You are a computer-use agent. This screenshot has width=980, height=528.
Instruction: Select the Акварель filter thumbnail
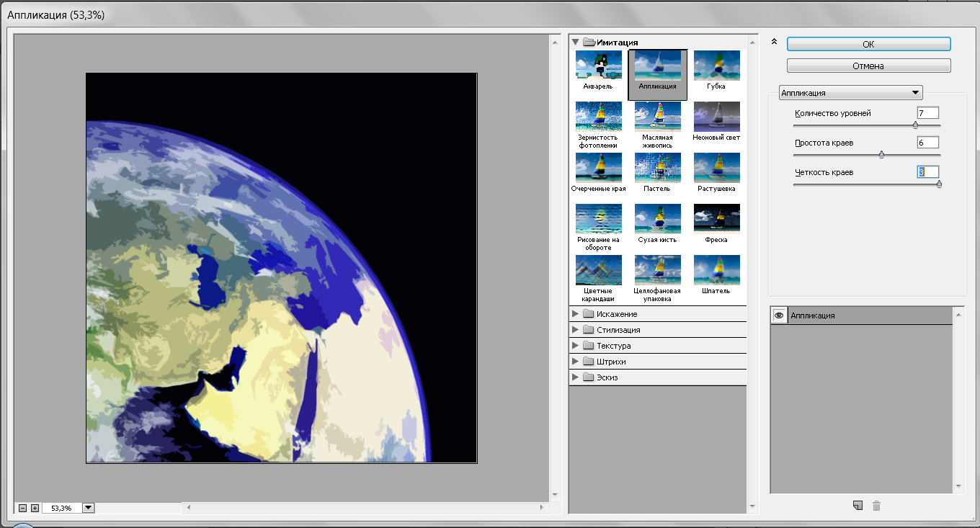(598, 66)
